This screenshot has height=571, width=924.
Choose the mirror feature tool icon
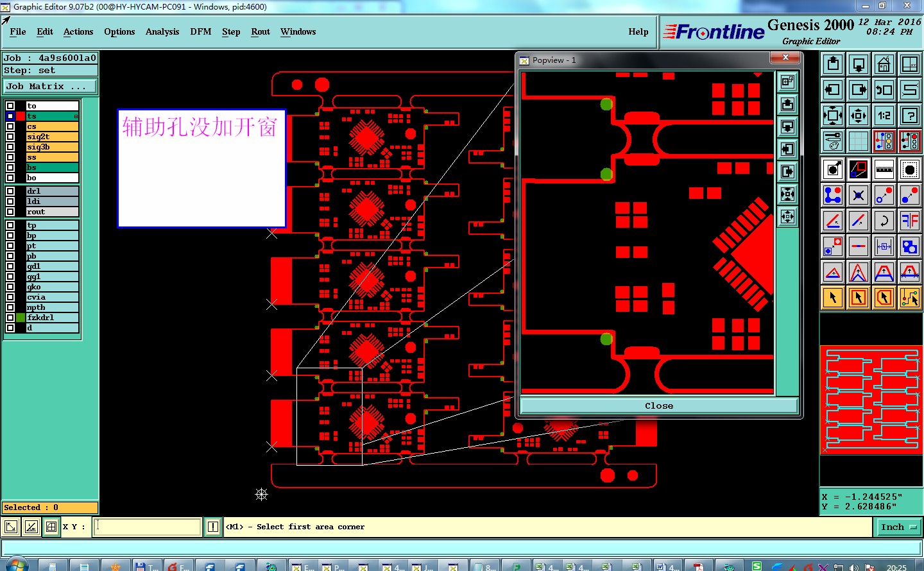(x=910, y=221)
